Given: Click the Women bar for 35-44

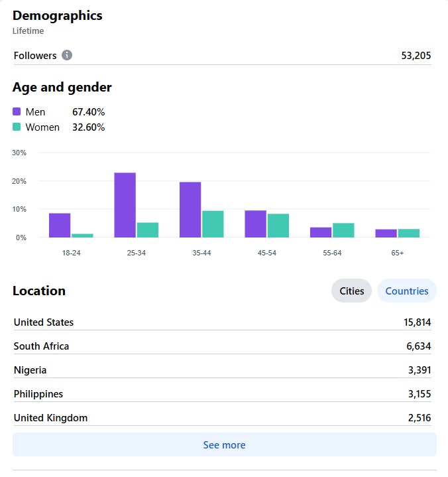Looking at the screenshot, I should click(x=213, y=224).
